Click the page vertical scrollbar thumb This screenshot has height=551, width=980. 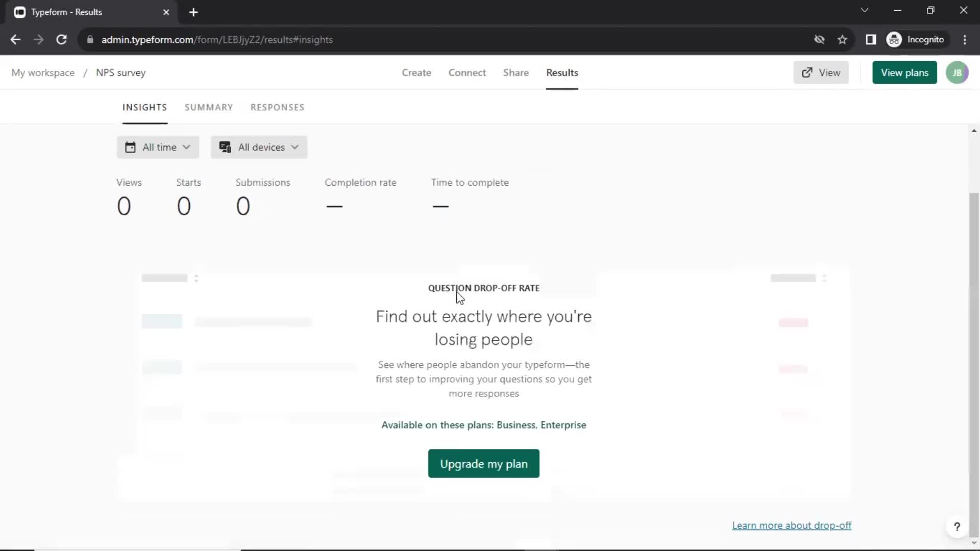[974, 365]
